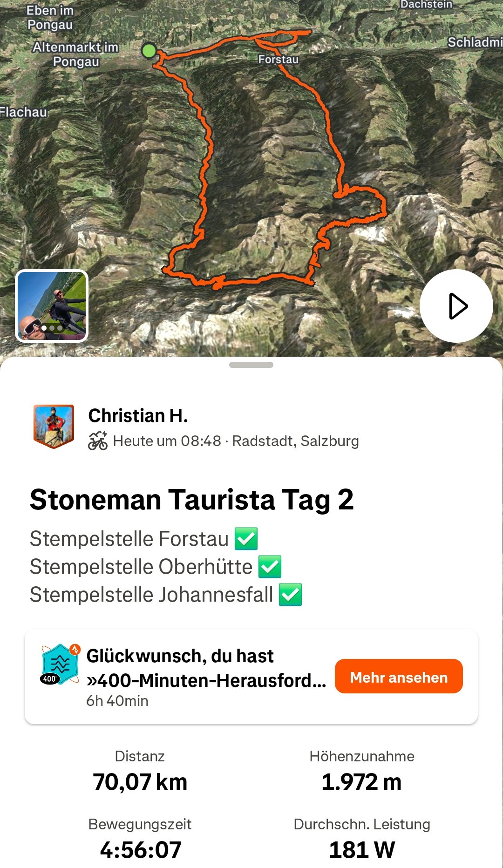The height and width of the screenshot is (868, 503).
Task: Tap the green start point marker
Action: click(149, 50)
